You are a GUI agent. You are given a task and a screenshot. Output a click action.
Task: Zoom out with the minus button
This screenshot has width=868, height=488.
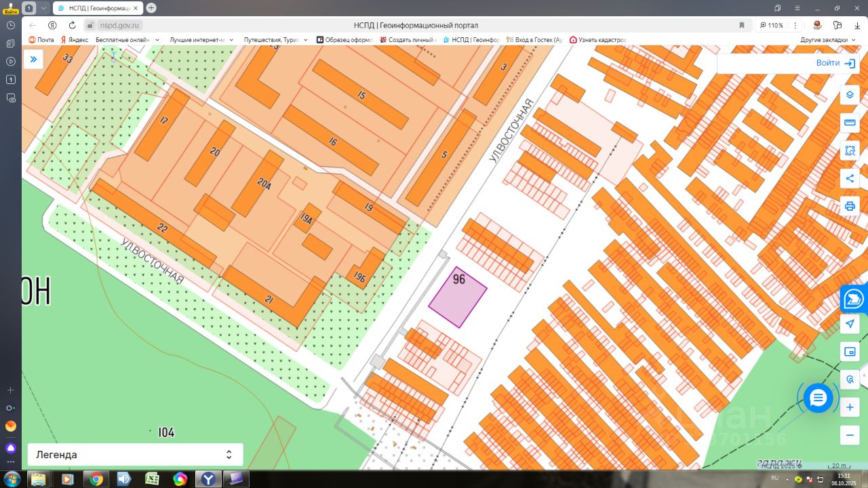coord(850,435)
